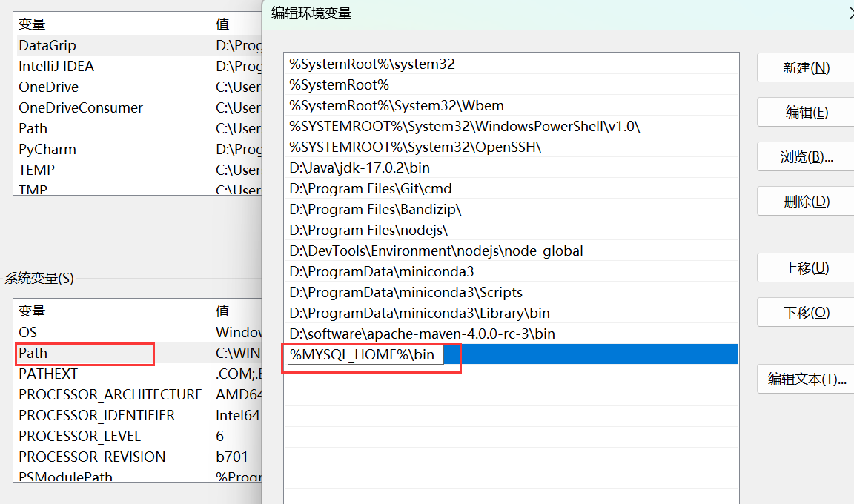Select the System32\OpenSSH\ path entry

click(511, 147)
